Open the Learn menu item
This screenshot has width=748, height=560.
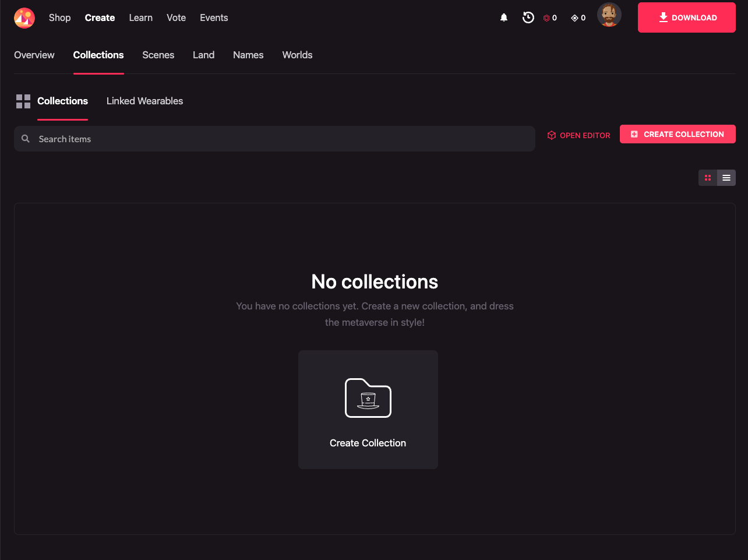coord(140,17)
